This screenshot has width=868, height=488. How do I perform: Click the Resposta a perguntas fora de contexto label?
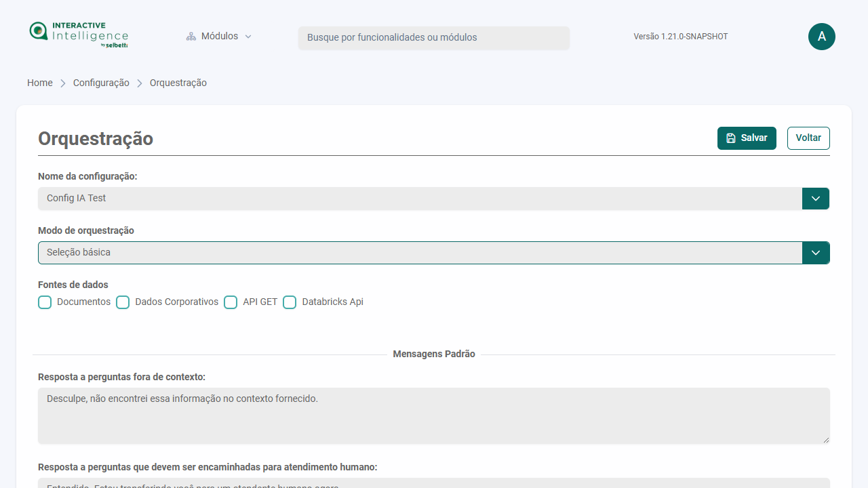tap(122, 377)
